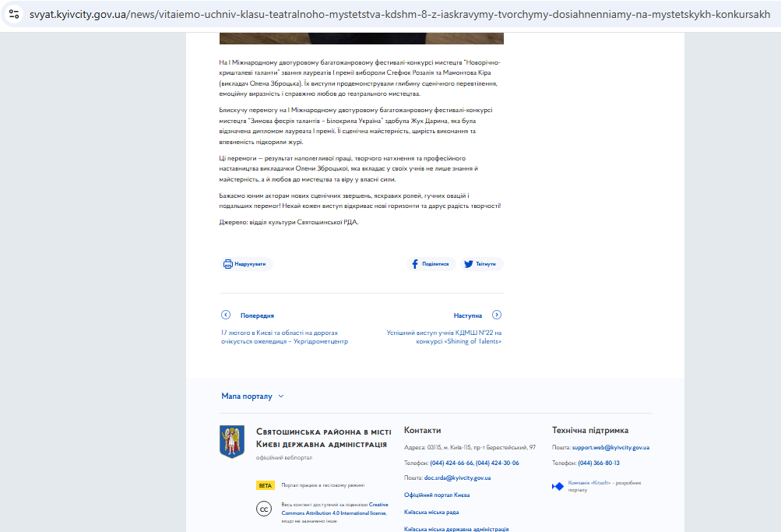Share the article via Facebook icon

(415, 264)
